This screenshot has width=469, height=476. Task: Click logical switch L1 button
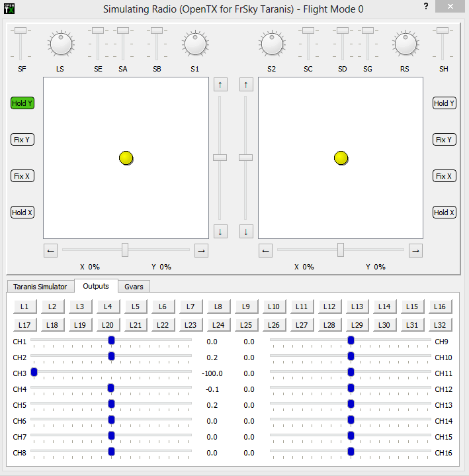(24, 307)
